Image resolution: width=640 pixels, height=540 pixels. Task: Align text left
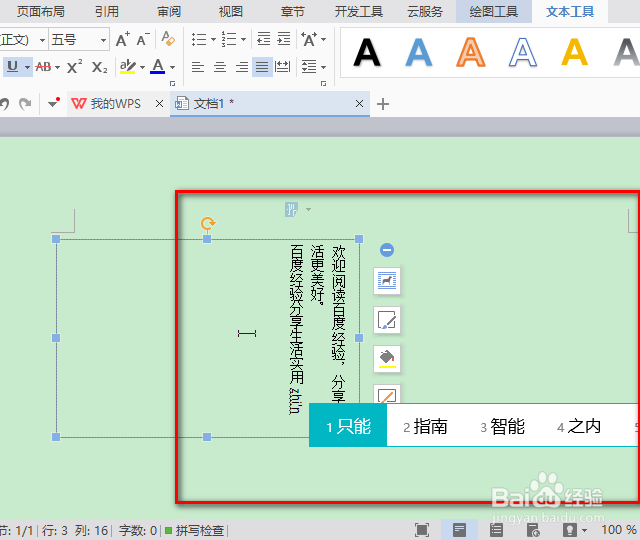[x=198, y=67]
